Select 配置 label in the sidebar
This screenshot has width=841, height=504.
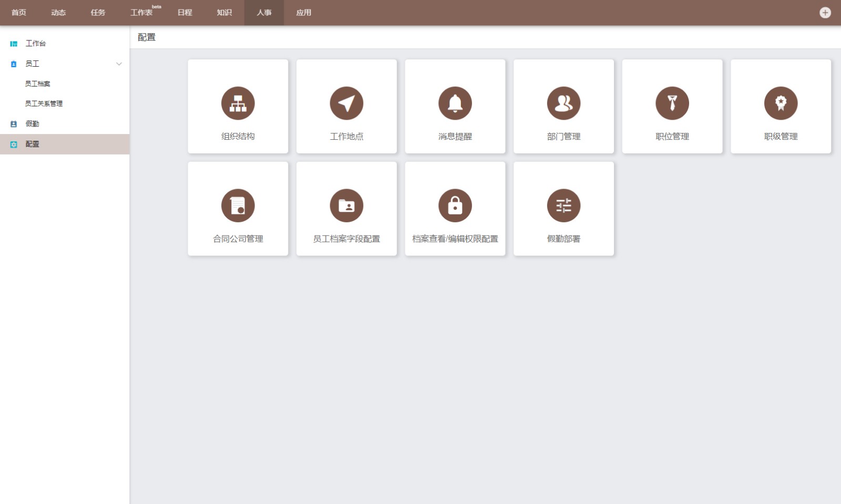click(x=32, y=144)
